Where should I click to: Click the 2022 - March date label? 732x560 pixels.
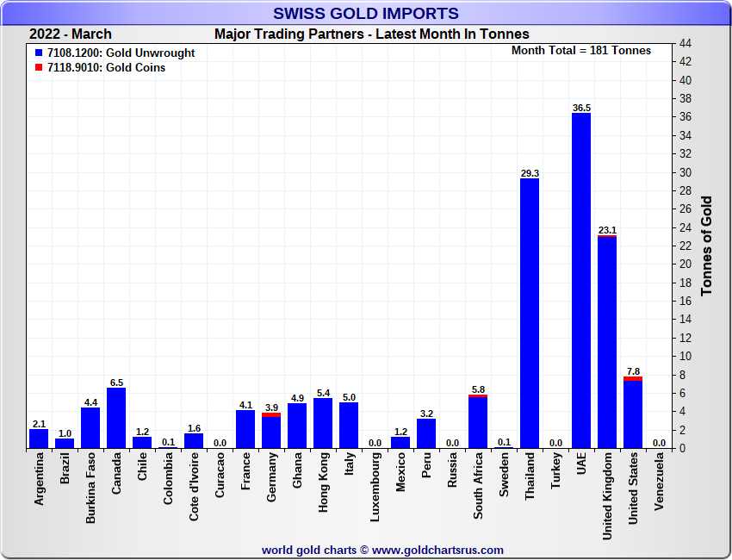pos(71,34)
